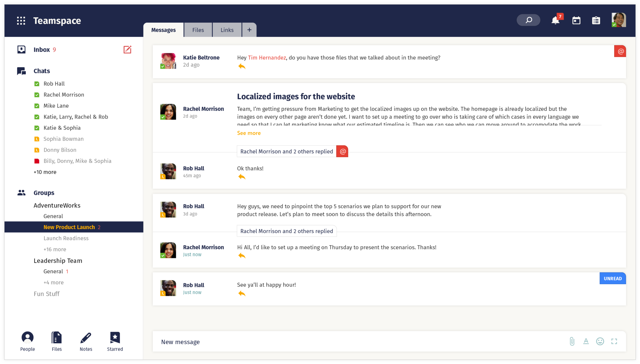
Task: Click the text formatting icon
Action: point(586,341)
